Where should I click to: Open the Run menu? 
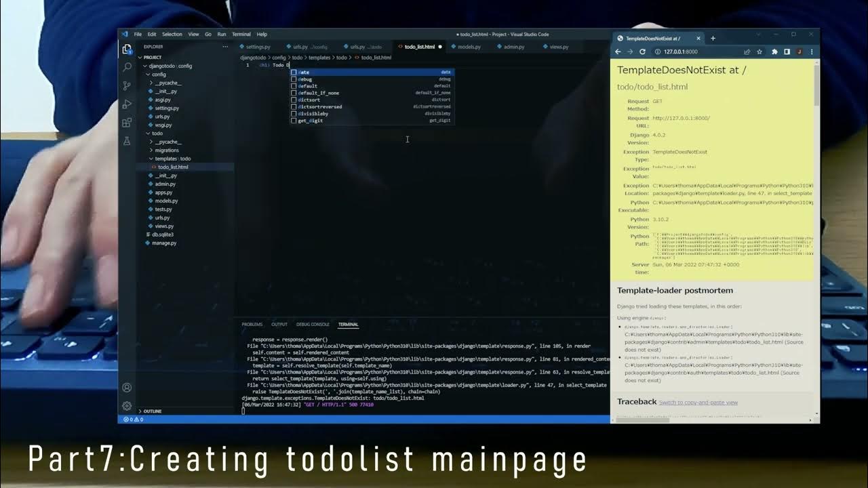222,35
